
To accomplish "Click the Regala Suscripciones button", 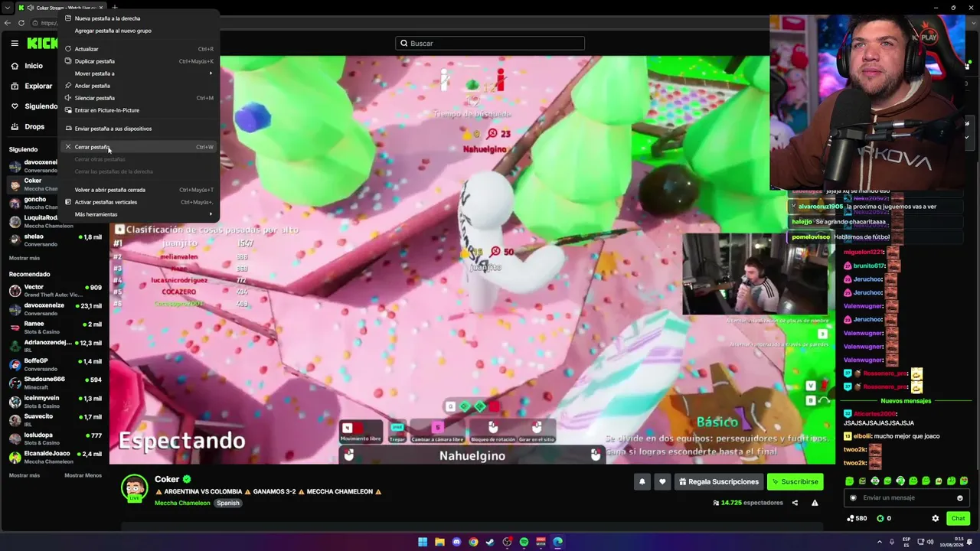I will pyautogui.click(x=719, y=481).
